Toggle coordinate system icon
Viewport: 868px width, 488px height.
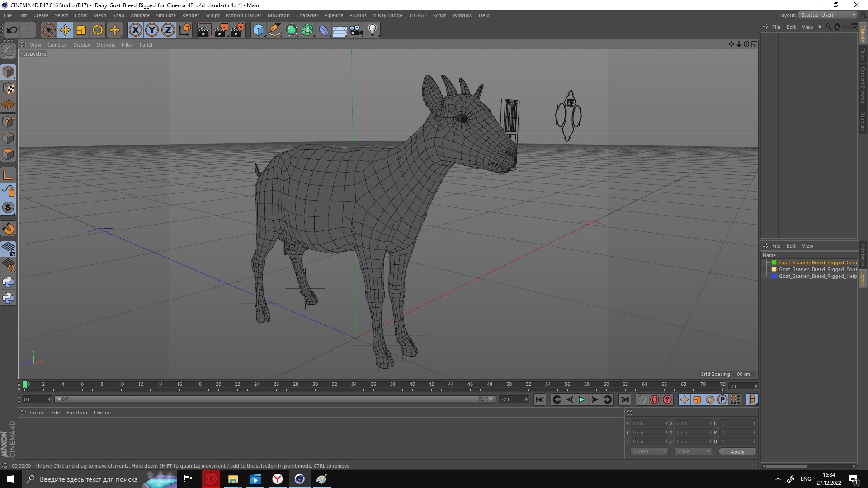click(184, 30)
